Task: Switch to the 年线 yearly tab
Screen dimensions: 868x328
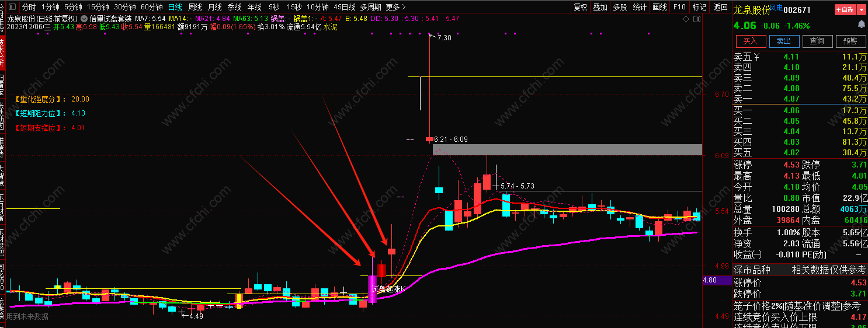Action: coord(254,7)
